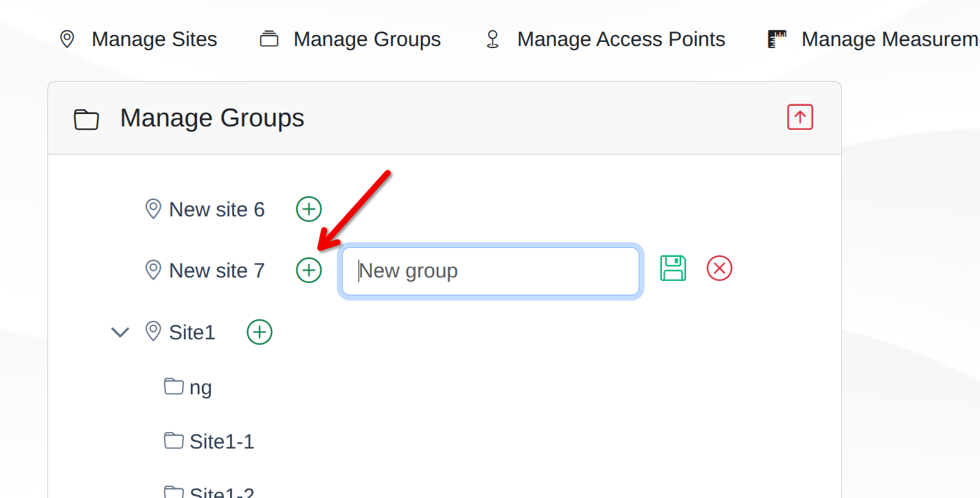This screenshot has width=980, height=498.
Task: Collapse the Site1 tree node chevron
Action: [x=120, y=332]
